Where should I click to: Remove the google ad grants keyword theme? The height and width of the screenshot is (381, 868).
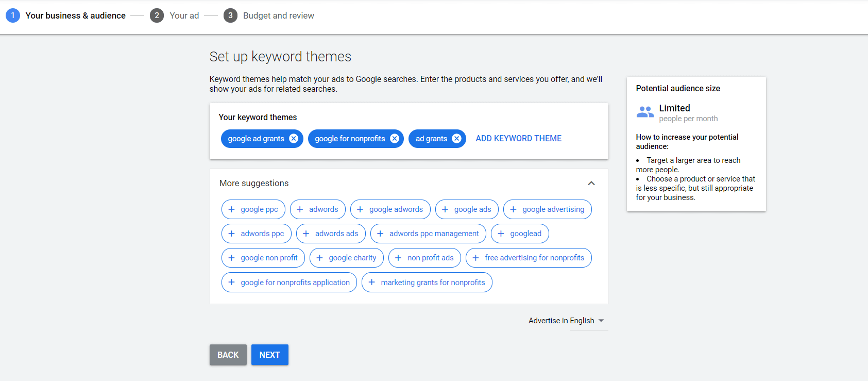[x=294, y=138]
